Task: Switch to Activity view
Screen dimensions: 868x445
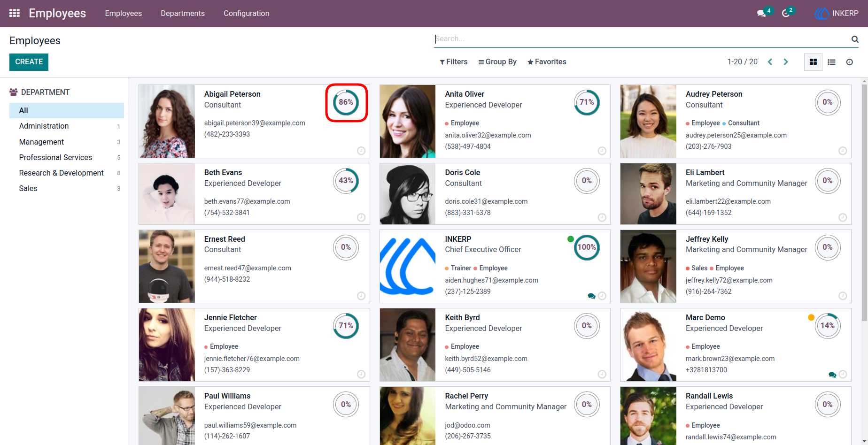Action: pyautogui.click(x=849, y=62)
